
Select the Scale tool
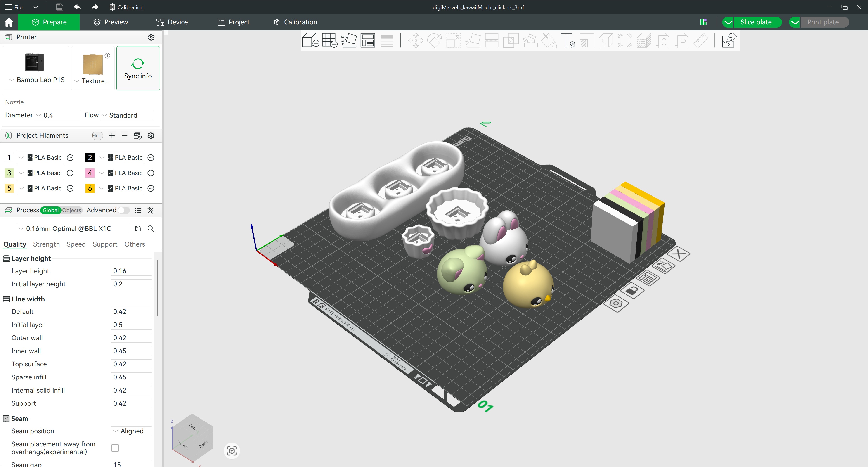tap(454, 40)
